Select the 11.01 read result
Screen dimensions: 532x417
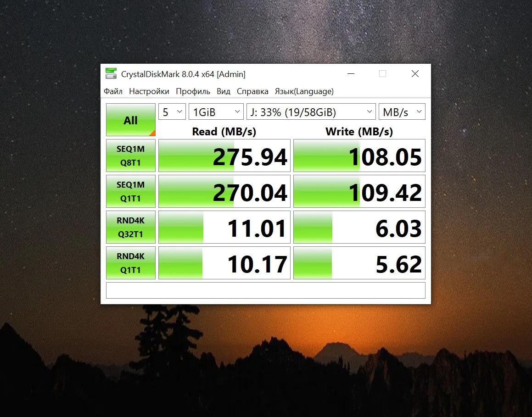coord(224,227)
